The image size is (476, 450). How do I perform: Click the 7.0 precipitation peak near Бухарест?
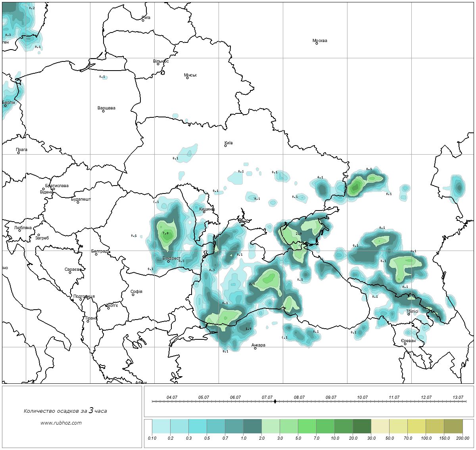coord(165,234)
